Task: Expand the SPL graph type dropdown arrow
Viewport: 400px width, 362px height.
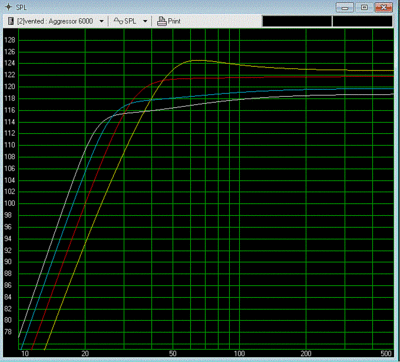Action: click(145, 21)
